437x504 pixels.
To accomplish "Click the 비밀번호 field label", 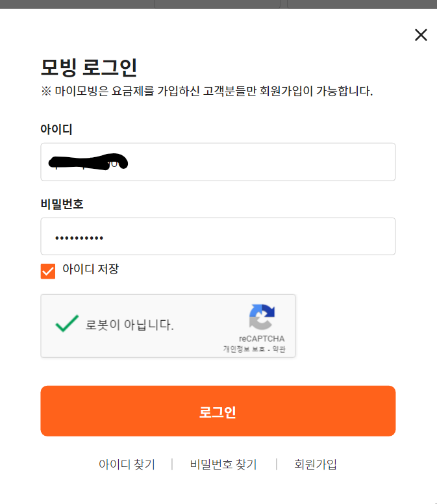I will click(x=62, y=204).
